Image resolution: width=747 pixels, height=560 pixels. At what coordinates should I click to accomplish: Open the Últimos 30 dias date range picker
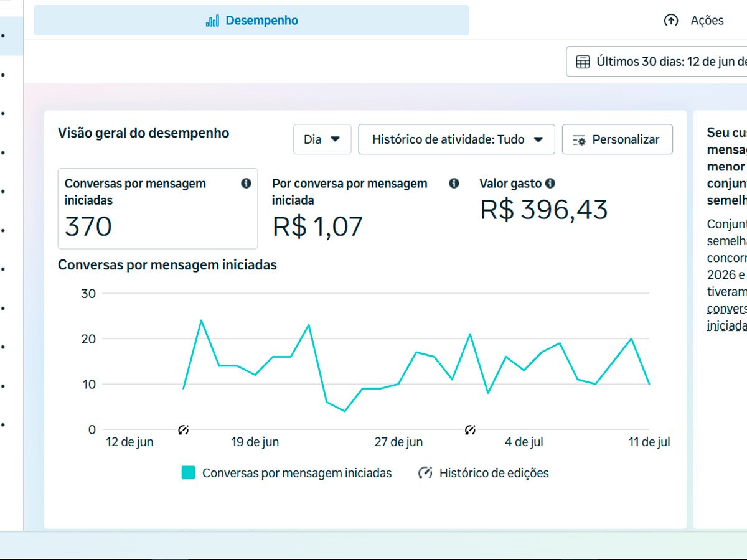tap(657, 62)
